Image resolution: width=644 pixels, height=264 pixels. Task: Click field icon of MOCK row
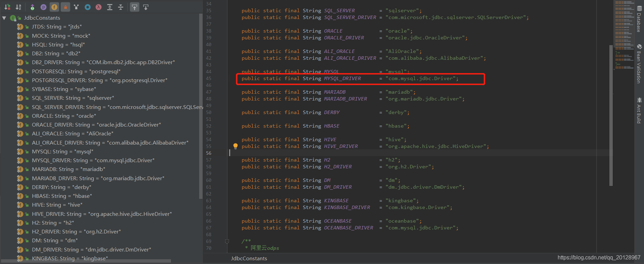(x=20, y=36)
